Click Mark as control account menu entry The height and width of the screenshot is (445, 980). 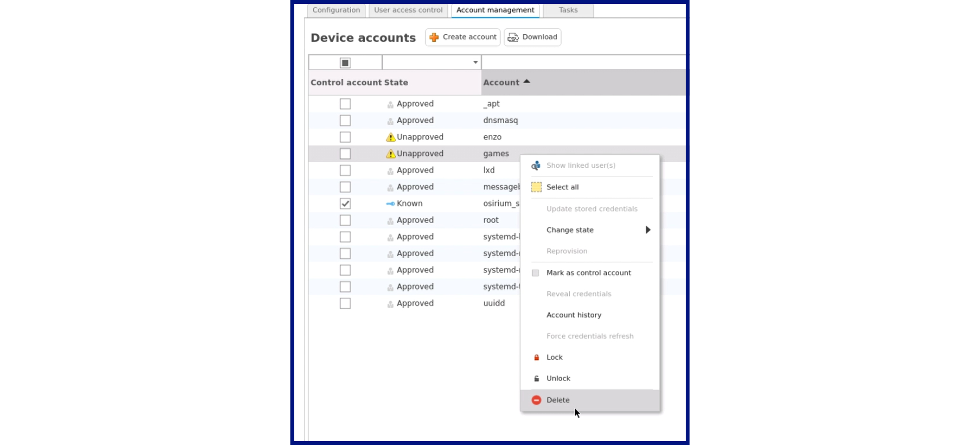590,273
